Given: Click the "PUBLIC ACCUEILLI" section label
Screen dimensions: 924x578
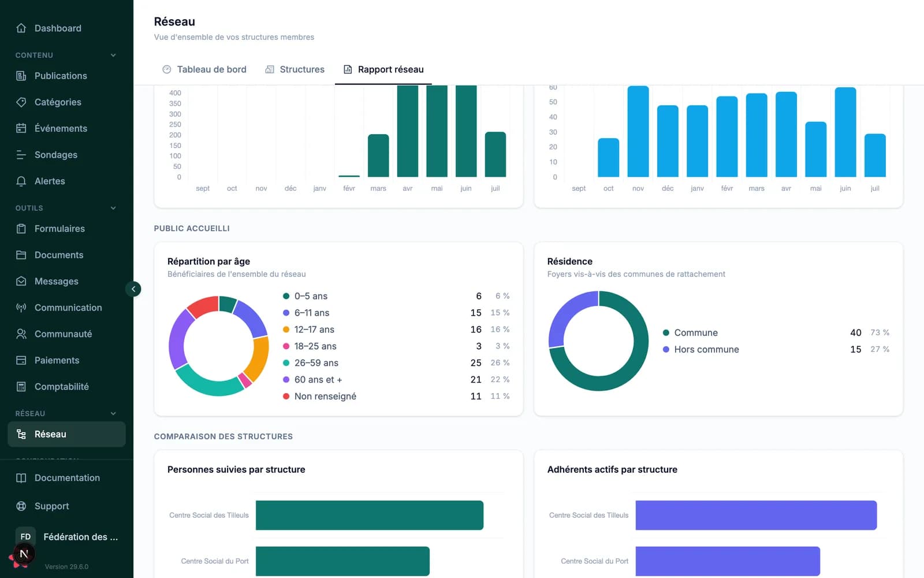Looking at the screenshot, I should (x=192, y=228).
